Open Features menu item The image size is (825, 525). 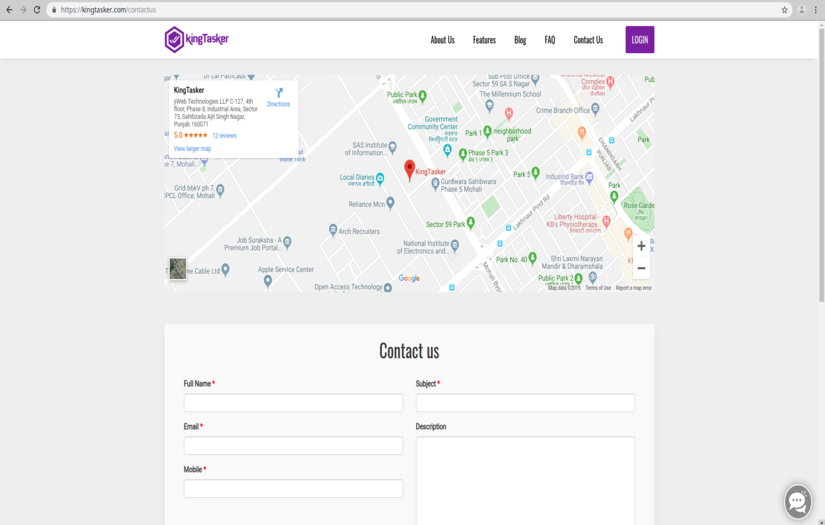484,39
